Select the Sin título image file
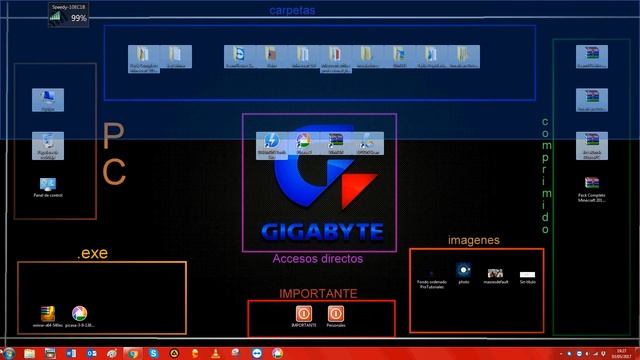Viewport: 640px width, 360px height. click(527, 277)
